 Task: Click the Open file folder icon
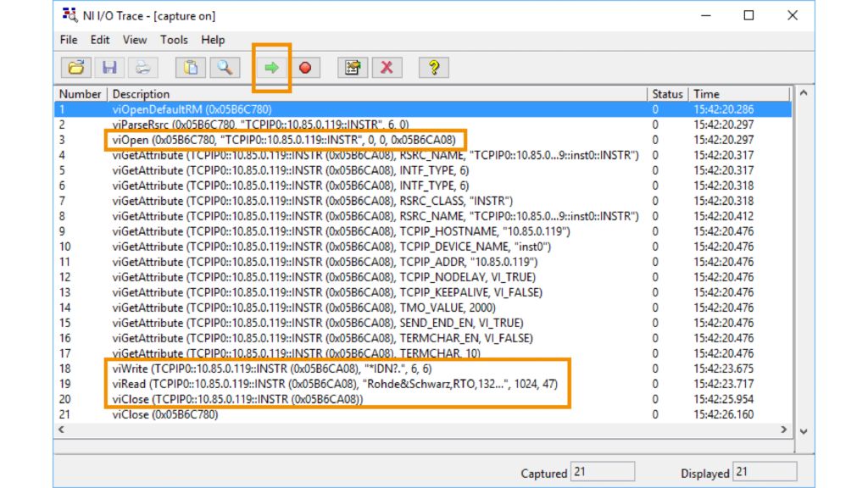coord(76,68)
